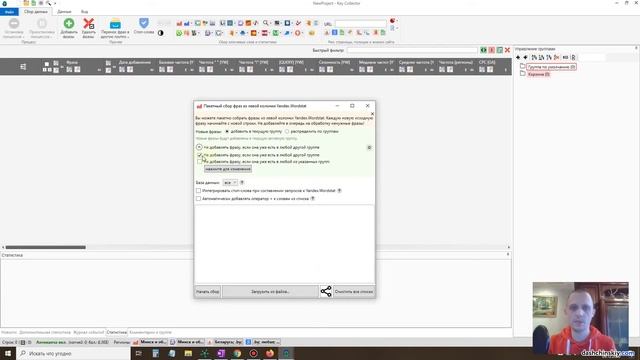Open the Windows Start menu
Screen dimensions: 640x360
tap(8, 353)
